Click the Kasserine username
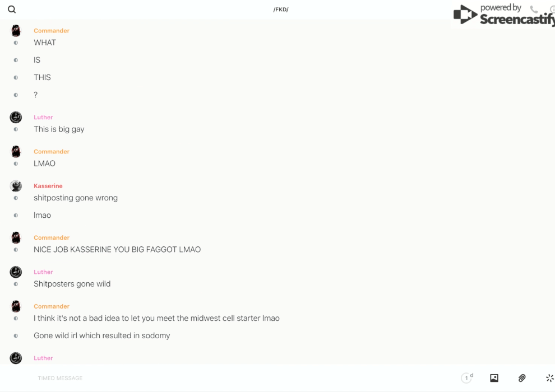555x392 pixels. [48, 186]
